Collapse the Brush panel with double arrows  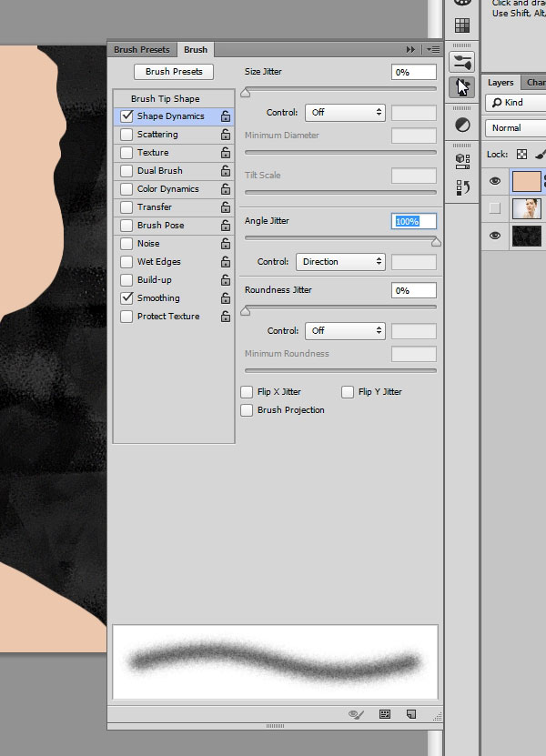pyautogui.click(x=411, y=49)
